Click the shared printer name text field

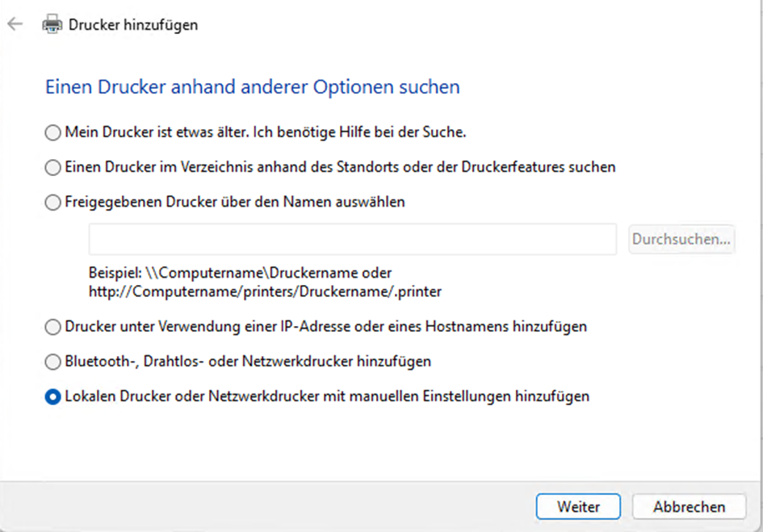tap(353, 240)
